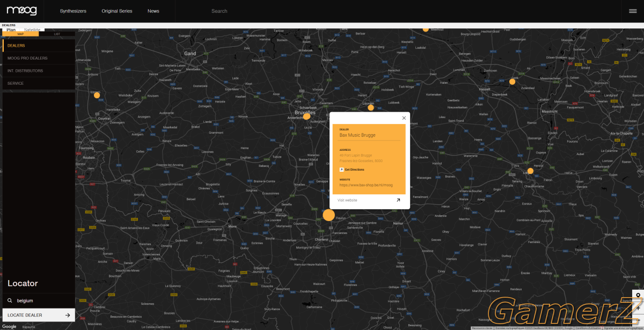This screenshot has width=644, height=330.
Task: Click Signaler une erreur cartographique link
Action: pos(623,328)
